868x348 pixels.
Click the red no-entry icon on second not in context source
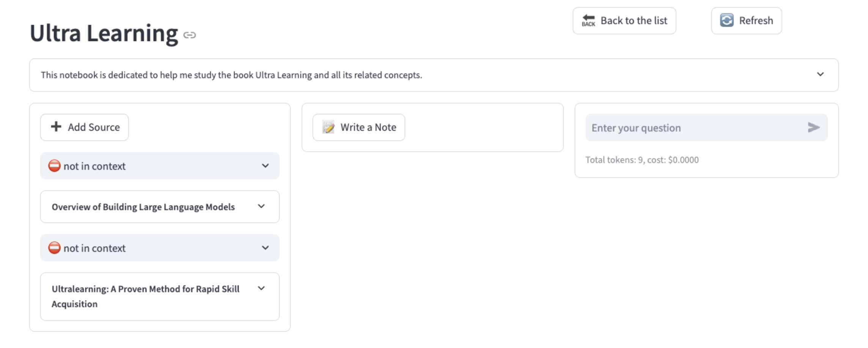click(x=54, y=248)
